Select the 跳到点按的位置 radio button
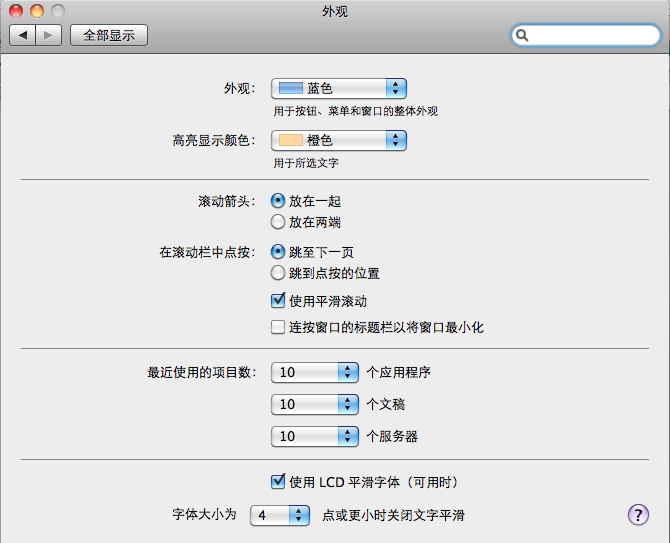The image size is (670, 543). (278, 273)
